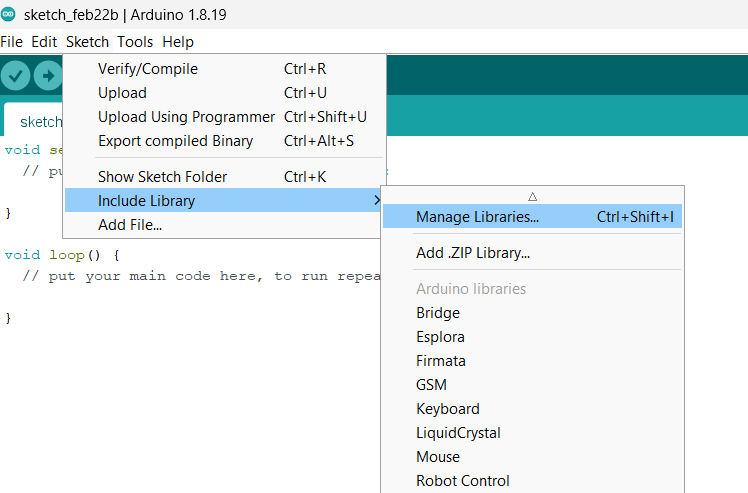Choose Upload Using Programmer option

pos(186,117)
